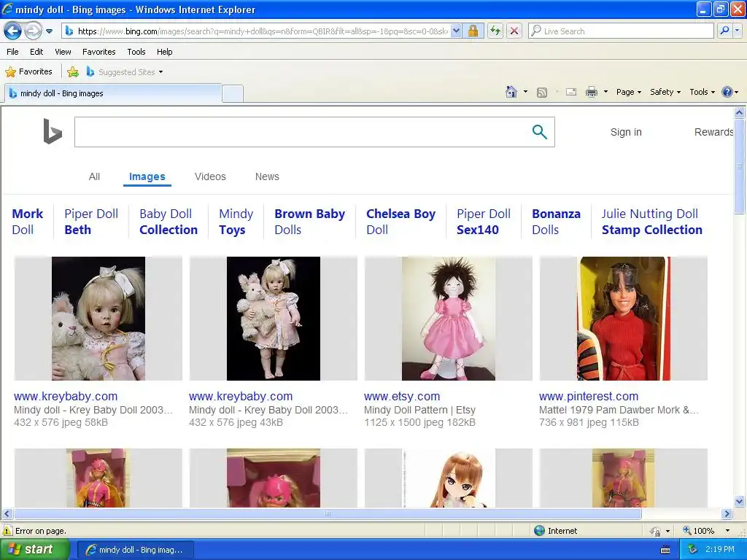Visit the www.etsy.com link
Image resolution: width=747 pixels, height=560 pixels.
pyautogui.click(x=402, y=396)
